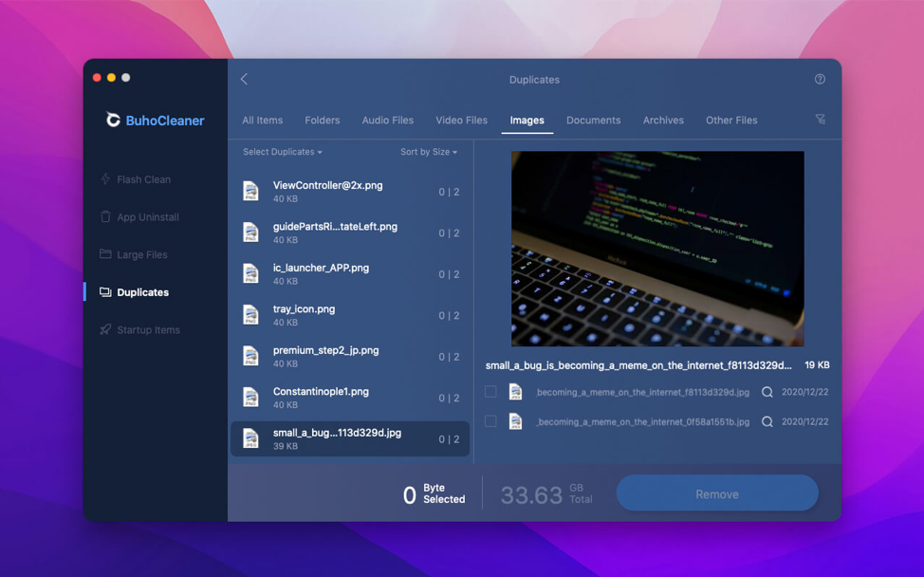
Task: Open the Video Files tab
Action: point(461,121)
